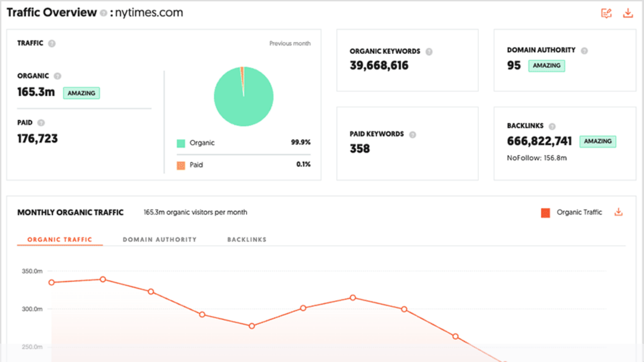
Task: Open help icon in the DOMAIN AUTHORITY card
Action: 584,50
